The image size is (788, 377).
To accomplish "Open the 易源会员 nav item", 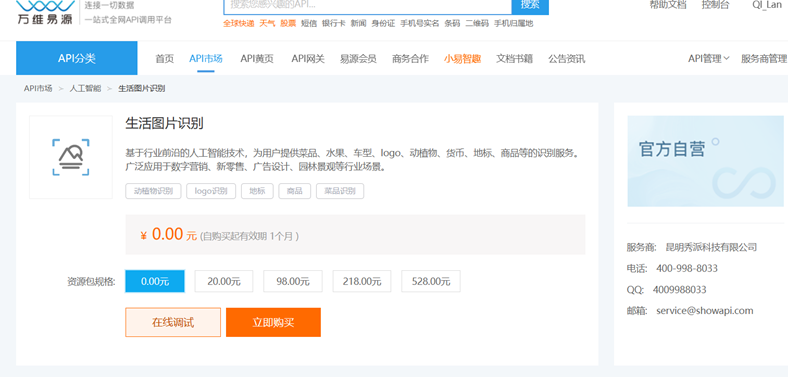I will (x=358, y=59).
